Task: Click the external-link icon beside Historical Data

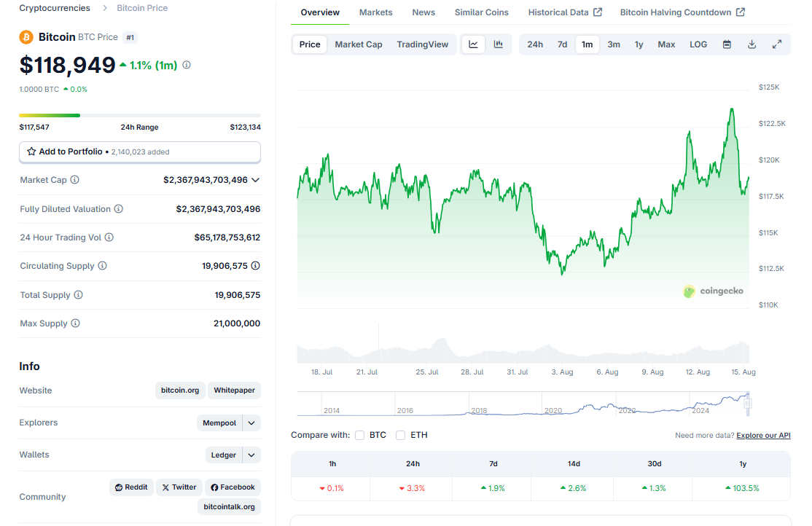Action: [x=598, y=12]
